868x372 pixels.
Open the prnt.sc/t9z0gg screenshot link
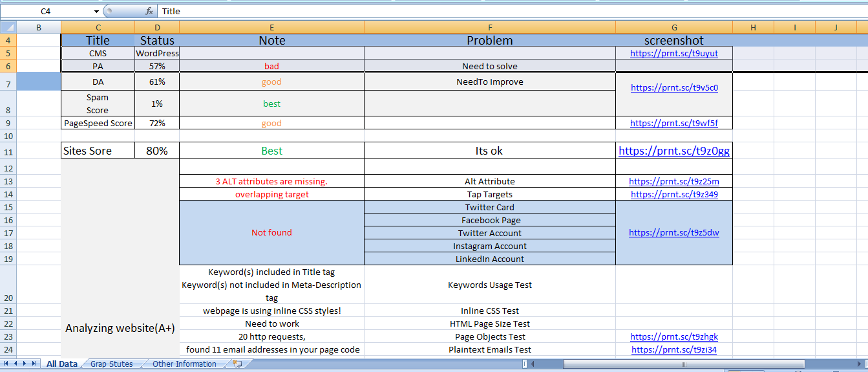click(674, 151)
